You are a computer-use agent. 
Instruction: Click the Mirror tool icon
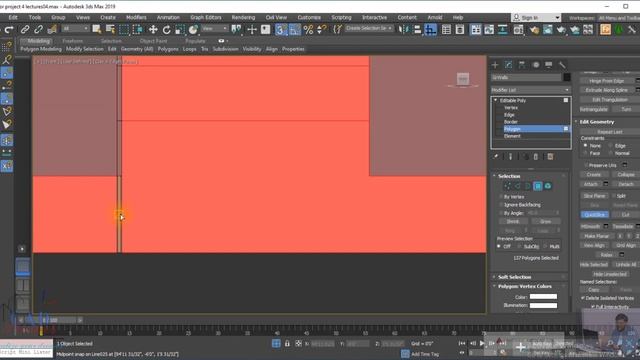pyautogui.click(x=403, y=29)
